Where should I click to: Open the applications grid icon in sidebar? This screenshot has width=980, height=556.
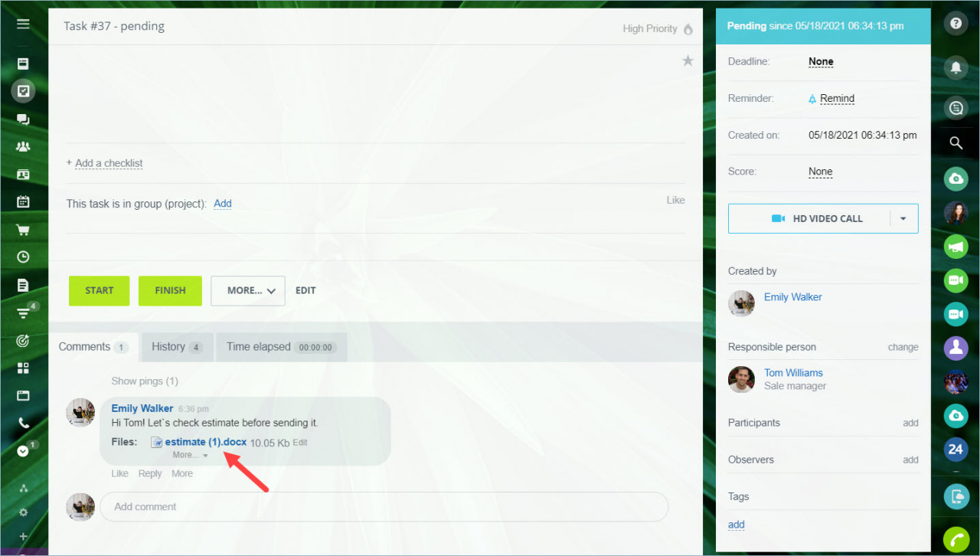coord(23,368)
